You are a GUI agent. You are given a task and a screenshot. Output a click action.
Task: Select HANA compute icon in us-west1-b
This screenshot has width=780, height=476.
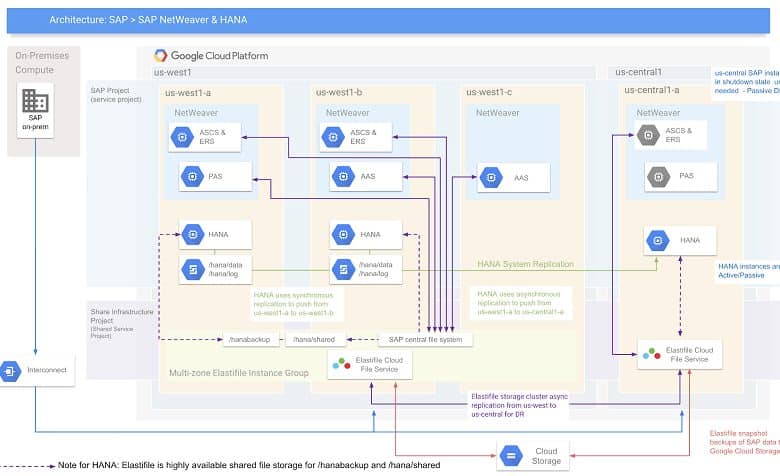point(343,234)
